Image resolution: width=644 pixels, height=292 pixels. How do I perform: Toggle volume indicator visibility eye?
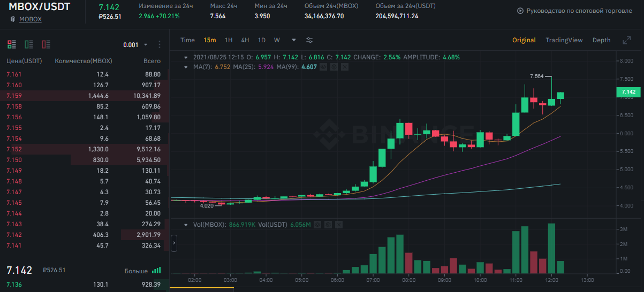[318, 225]
